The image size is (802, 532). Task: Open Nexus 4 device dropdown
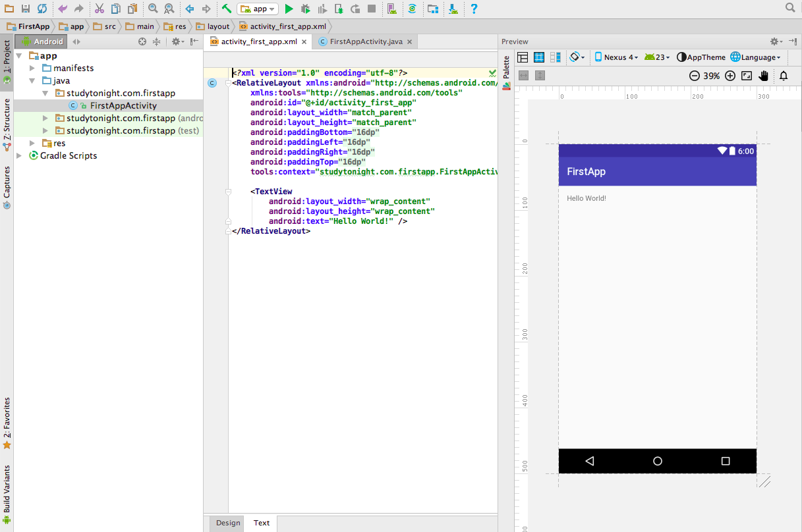616,57
